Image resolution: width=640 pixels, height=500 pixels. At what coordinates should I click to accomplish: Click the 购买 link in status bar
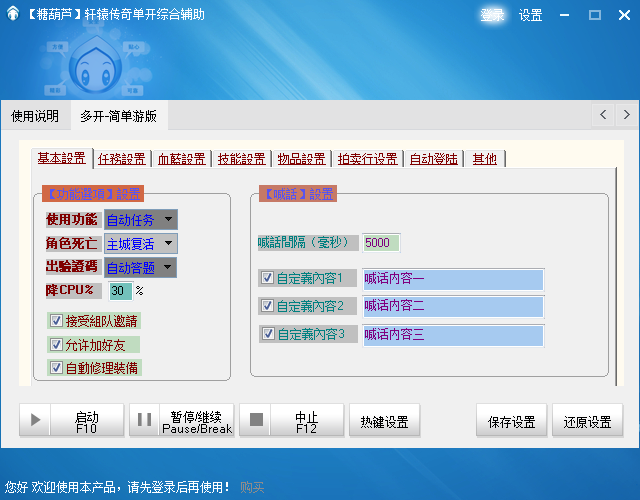(252, 487)
